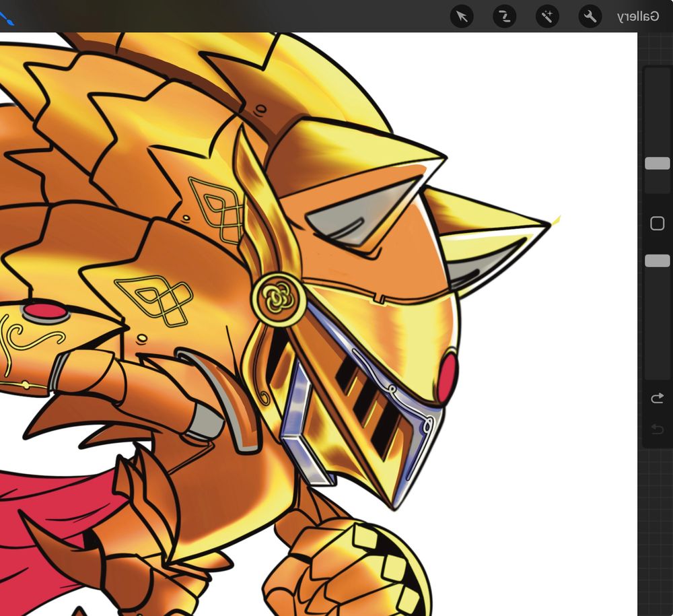The height and width of the screenshot is (616, 673).
Task: Tap the brush size slider handle
Action: tap(657, 163)
